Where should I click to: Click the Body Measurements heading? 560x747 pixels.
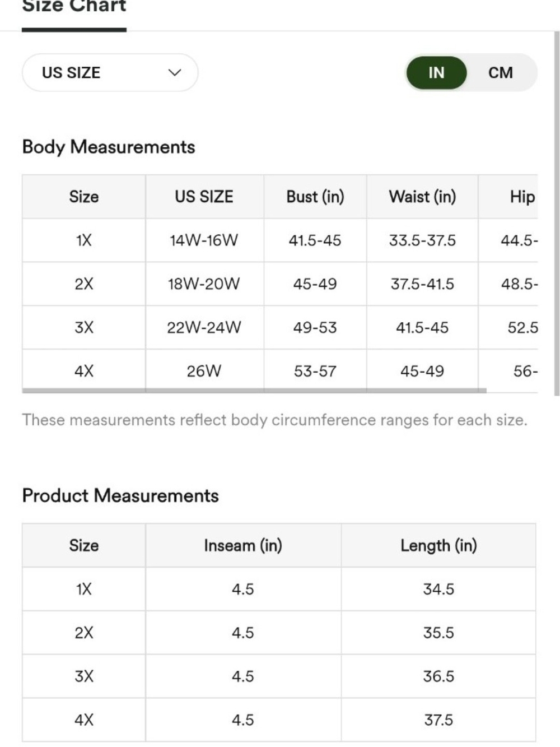pos(109,147)
